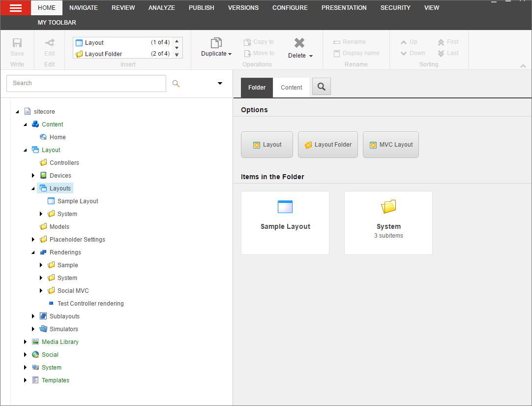Switch to the Content tab
This screenshot has width=532, height=406.
tap(291, 87)
